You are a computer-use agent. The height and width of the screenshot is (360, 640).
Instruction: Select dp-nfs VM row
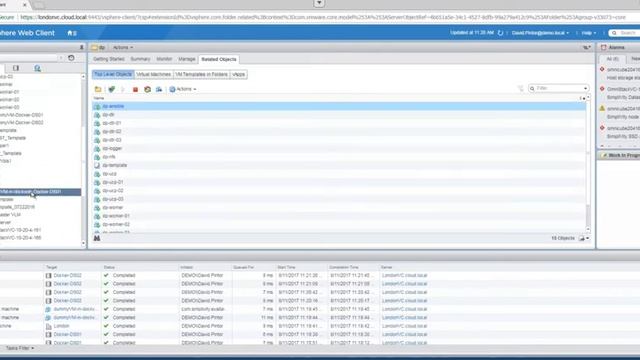pyautogui.click(x=339, y=157)
